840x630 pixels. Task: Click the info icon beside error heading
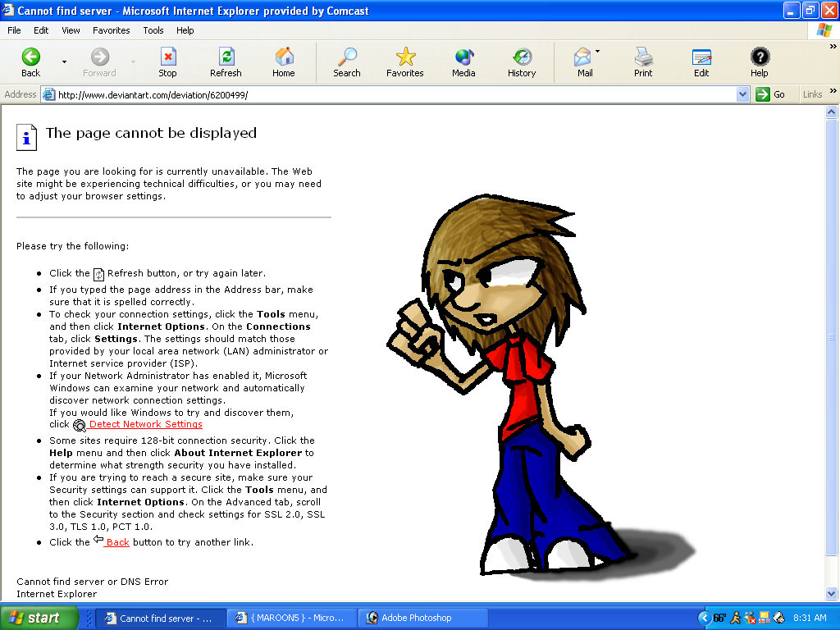pyautogui.click(x=26, y=138)
